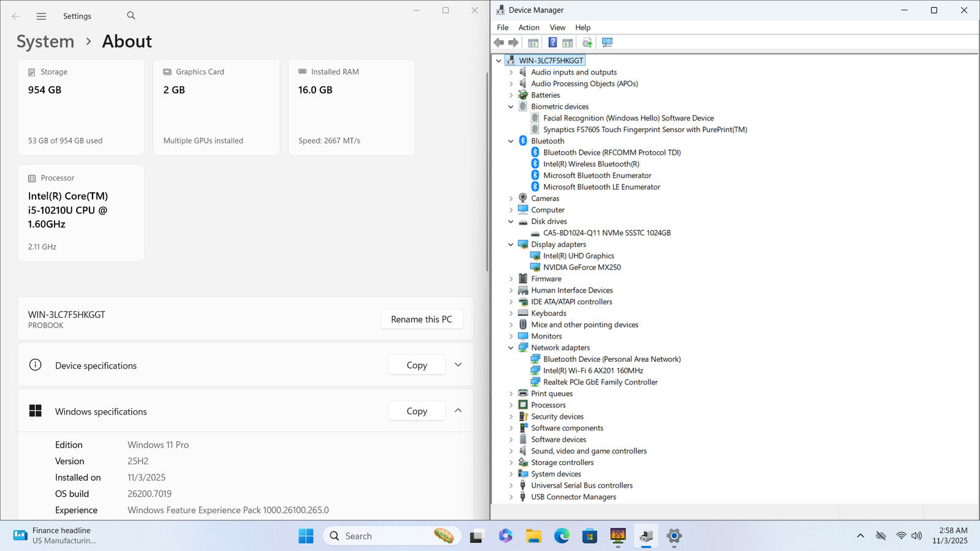Screen dimensions: 980x551
Task: Click the Microsoft Store taskbar icon
Action: (x=589, y=536)
